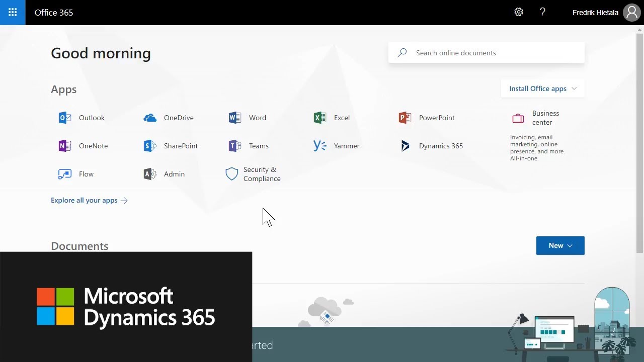This screenshot has width=644, height=362.
Task: Open the app launcher waffle icon
Action: pos(13,13)
